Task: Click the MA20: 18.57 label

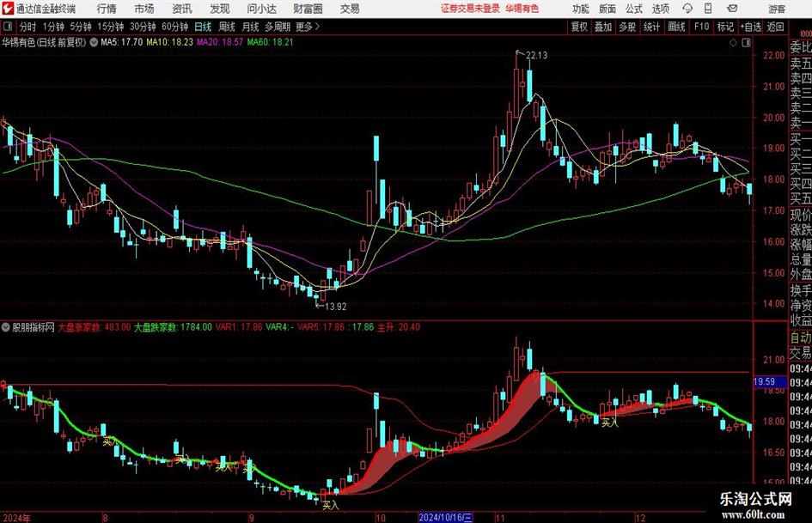Action: [220, 42]
